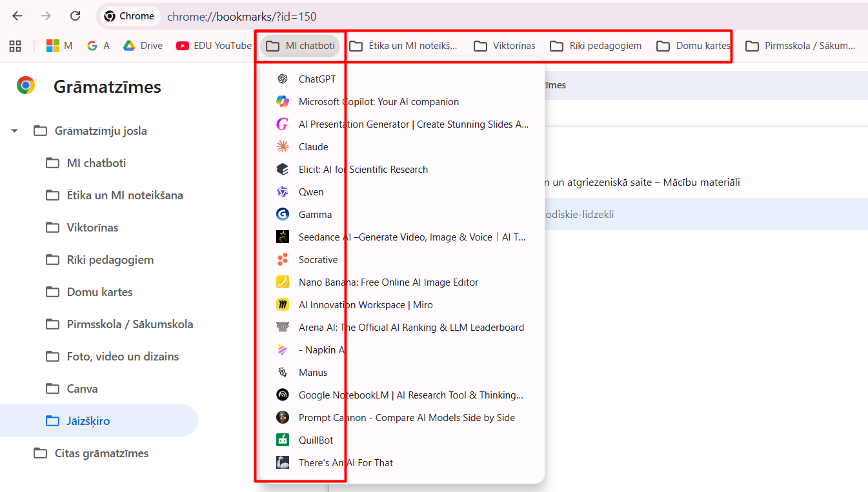Click the Gamma blue circle icon
The width and height of the screenshot is (868, 492).
pyautogui.click(x=282, y=215)
